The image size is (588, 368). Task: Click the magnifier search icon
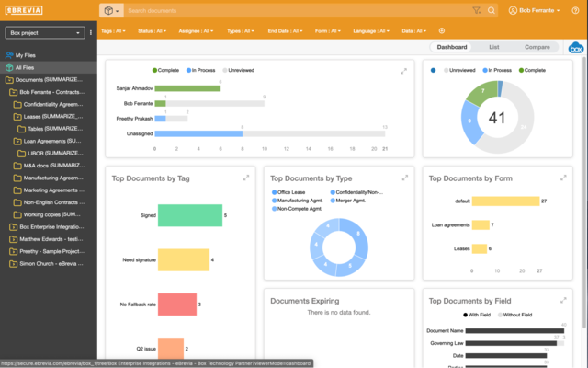tap(492, 10)
